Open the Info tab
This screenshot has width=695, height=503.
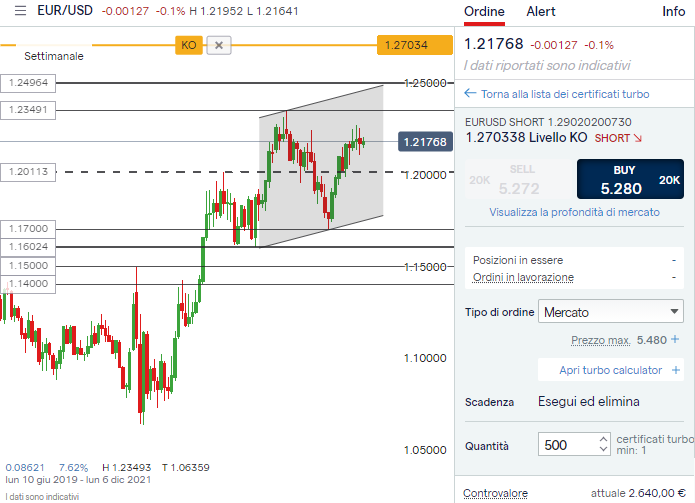point(673,12)
